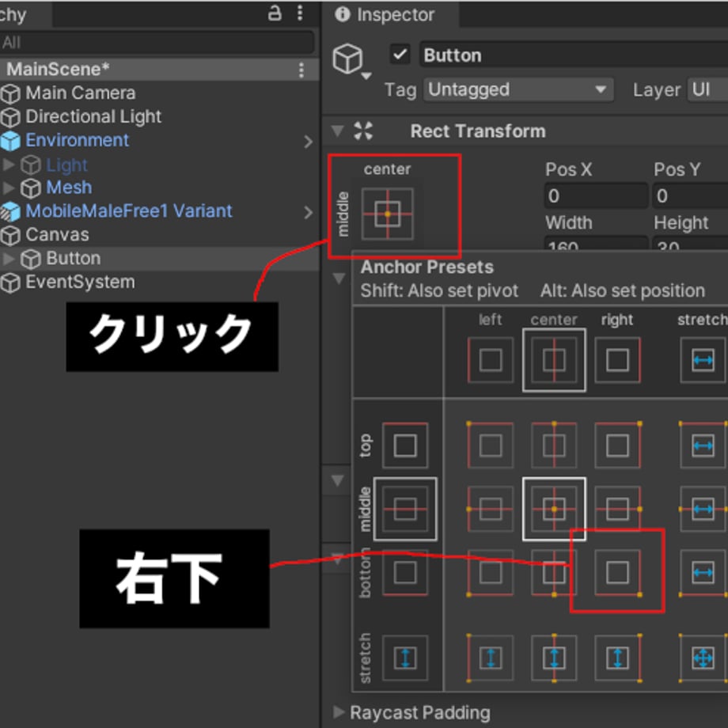
Task: Select the bottom-right anchor preset
Action: tap(617, 572)
